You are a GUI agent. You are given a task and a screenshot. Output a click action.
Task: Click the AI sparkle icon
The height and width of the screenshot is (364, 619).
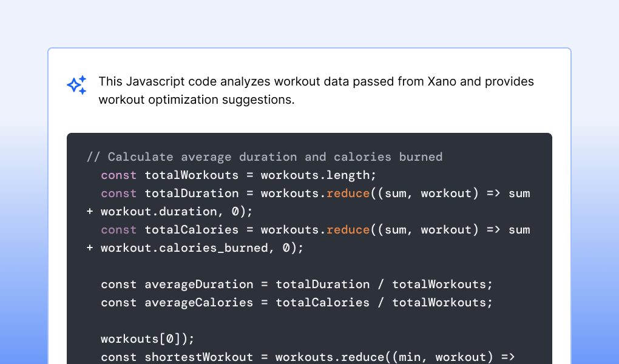coord(76,85)
